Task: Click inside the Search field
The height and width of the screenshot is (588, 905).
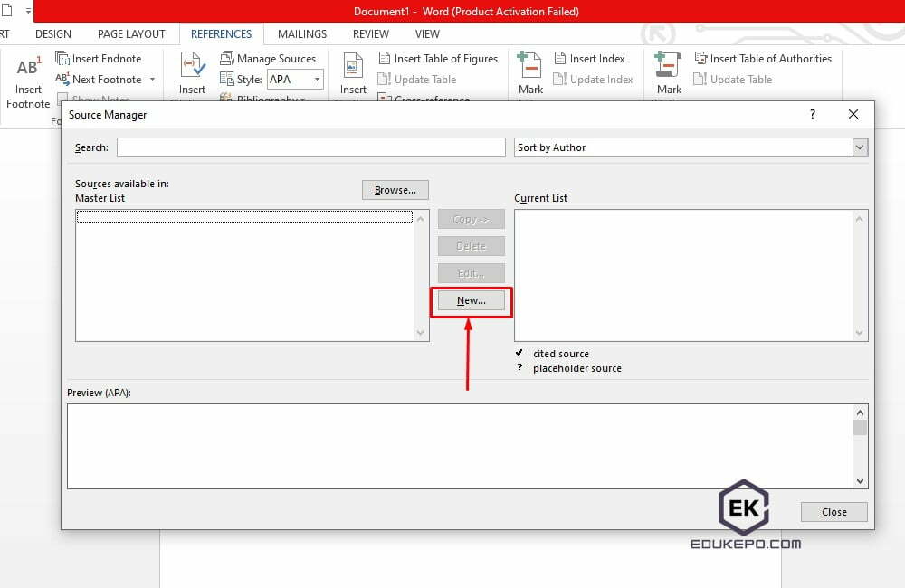Action: 310,147
